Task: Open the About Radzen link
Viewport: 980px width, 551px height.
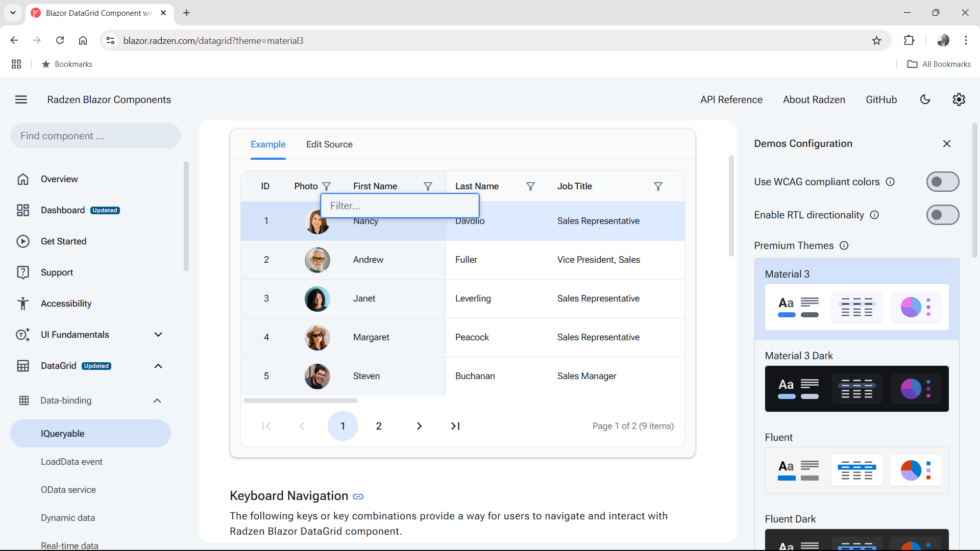Action: coord(814,99)
